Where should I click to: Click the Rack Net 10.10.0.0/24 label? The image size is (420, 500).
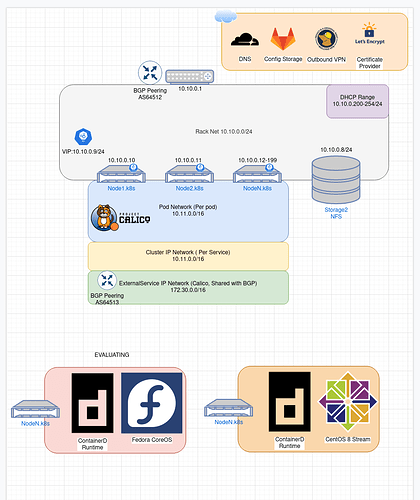click(224, 132)
